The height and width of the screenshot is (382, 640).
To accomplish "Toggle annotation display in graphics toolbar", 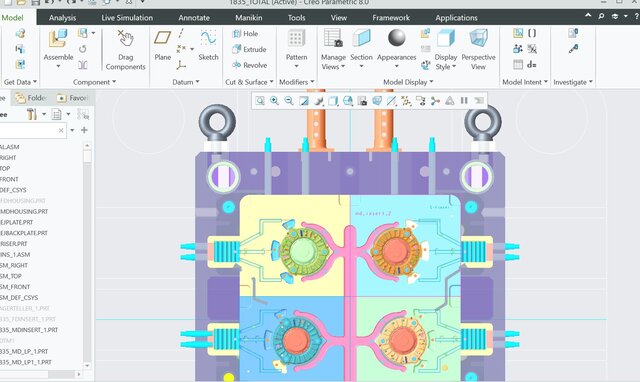I will point(420,100).
